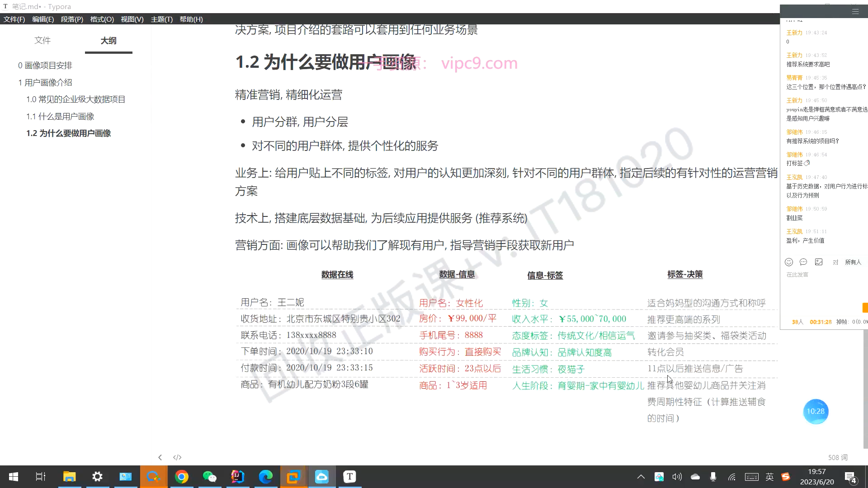Select outline item 0 画像项目安排

tap(45, 66)
